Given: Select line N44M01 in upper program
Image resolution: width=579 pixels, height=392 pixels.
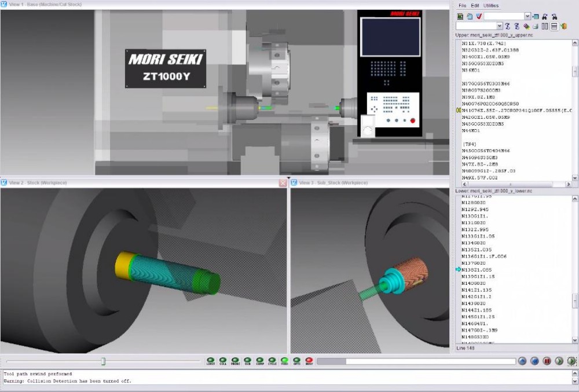Looking at the screenshot, I should click(471, 131).
